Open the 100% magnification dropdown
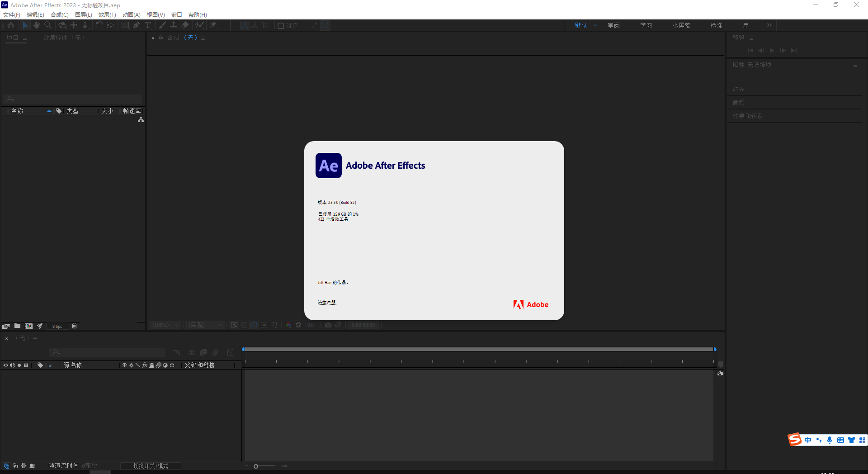Viewport: 868px width, 474px height. 165,325
